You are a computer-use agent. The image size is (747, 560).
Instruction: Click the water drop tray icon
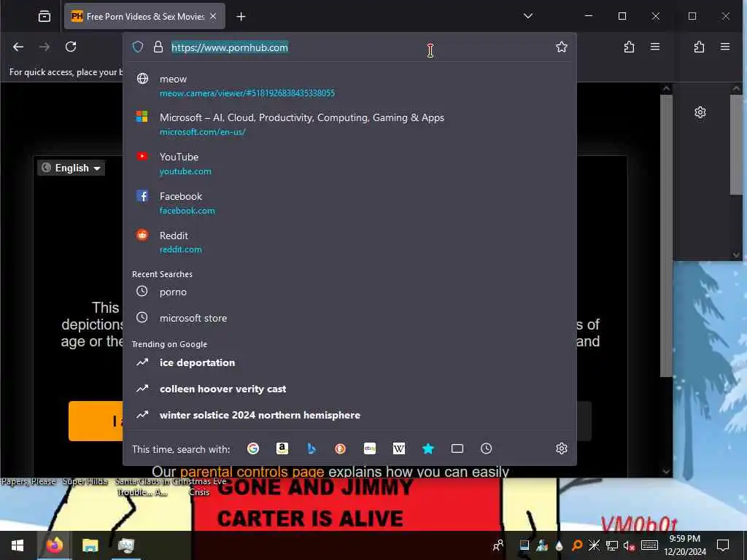pos(560,545)
